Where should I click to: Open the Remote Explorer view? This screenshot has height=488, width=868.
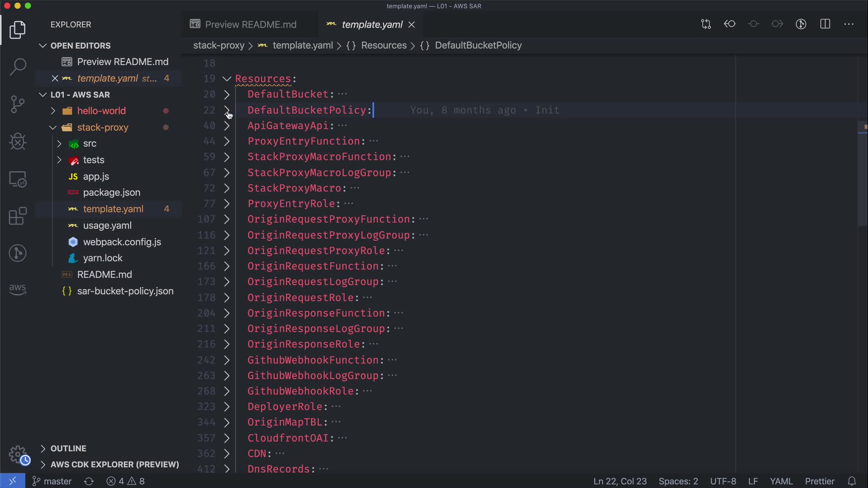18,179
